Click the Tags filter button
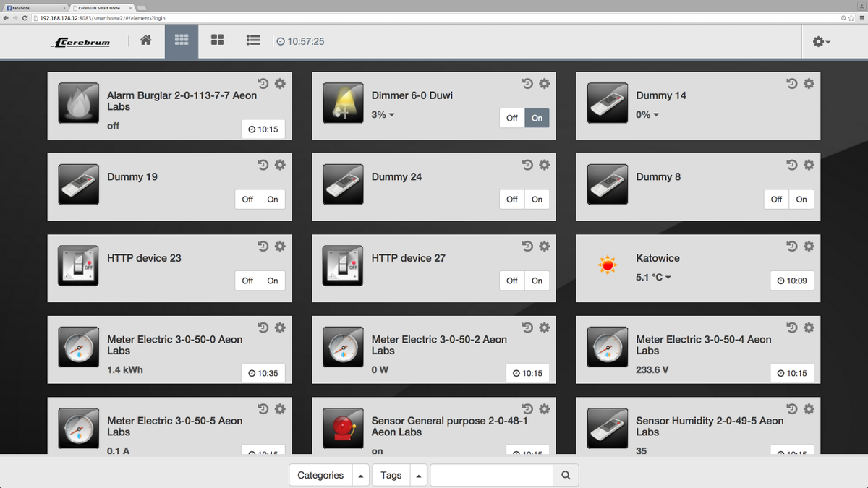The width and height of the screenshot is (868, 488). [x=391, y=476]
